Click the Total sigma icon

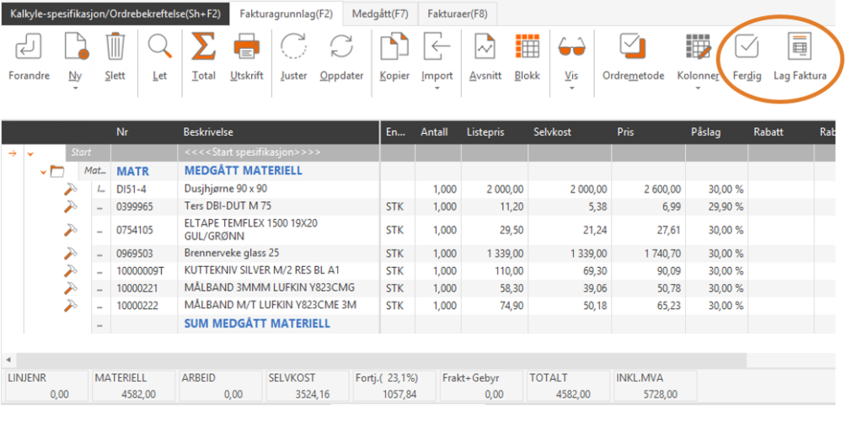[x=203, y=46]
